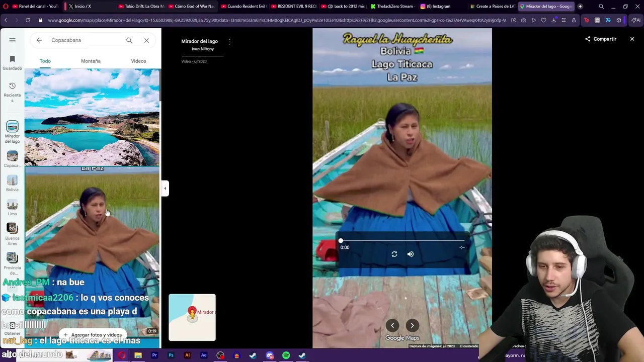This screenshot has height=362, width=644.
Task: Clear the Copacabana search with the X
Action: pos(146,40)
